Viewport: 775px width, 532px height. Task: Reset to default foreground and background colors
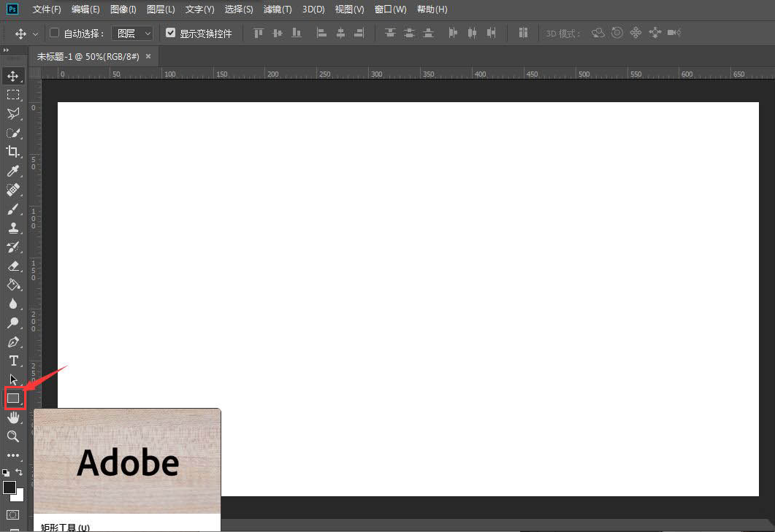6,473
